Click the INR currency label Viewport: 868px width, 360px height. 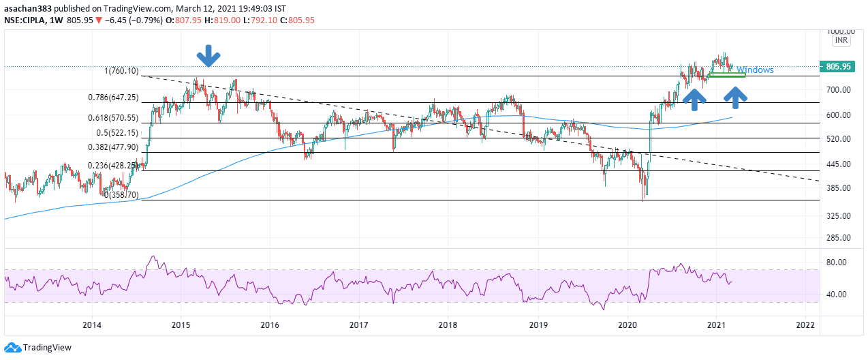tap(841, 41)
